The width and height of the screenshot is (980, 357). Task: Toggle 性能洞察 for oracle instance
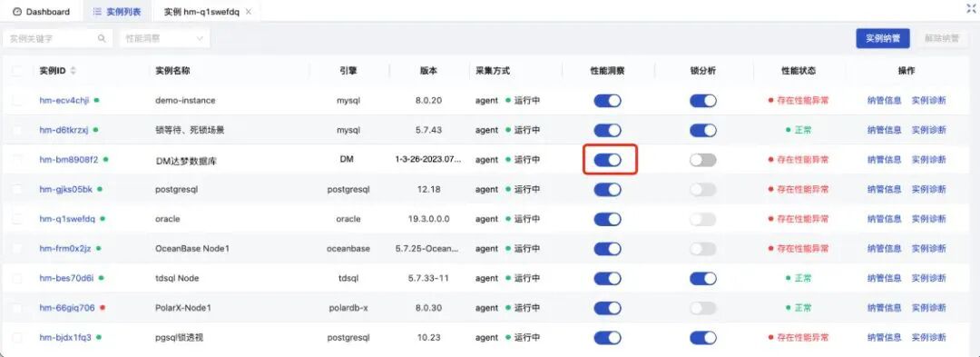tap(607, 219)
